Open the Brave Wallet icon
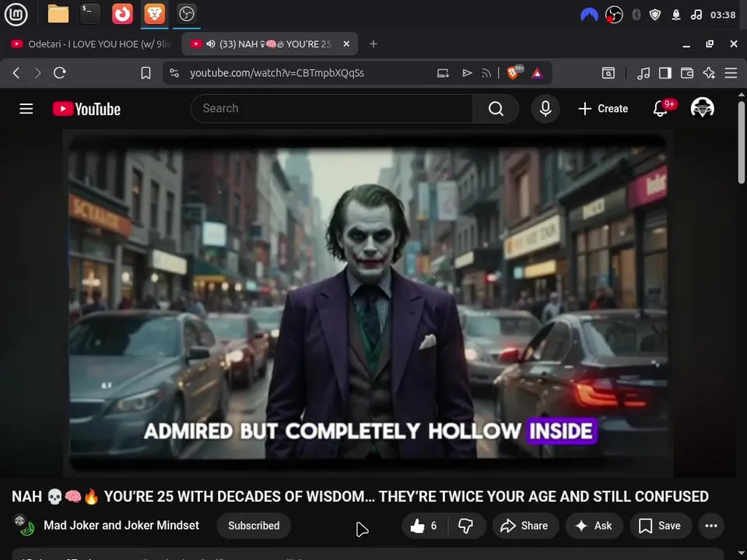 click(687, 73)
